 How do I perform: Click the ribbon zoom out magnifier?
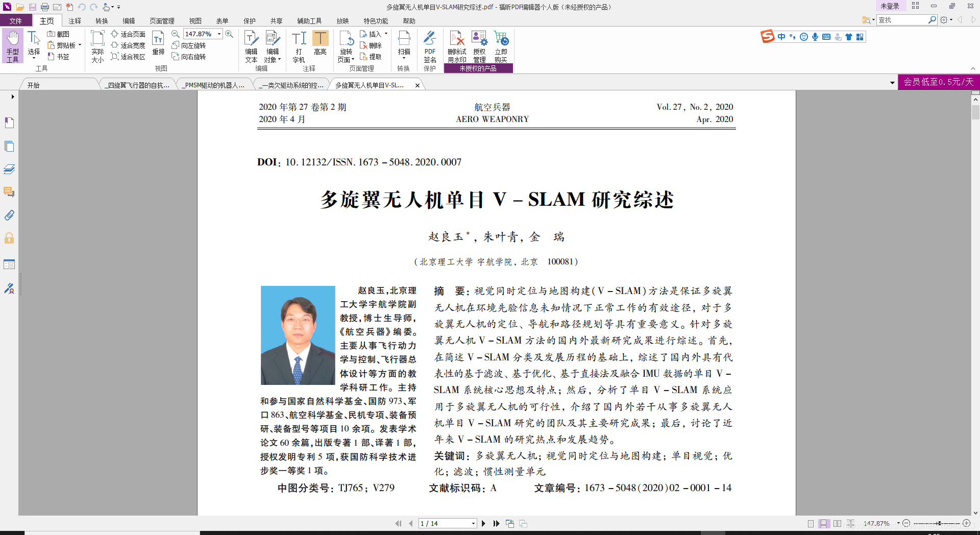(x=176, y=34)
